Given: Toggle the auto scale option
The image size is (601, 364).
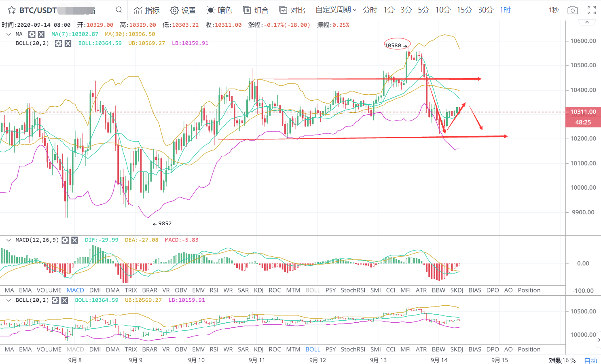Looking at the screenshot, I should pos(590,360).
